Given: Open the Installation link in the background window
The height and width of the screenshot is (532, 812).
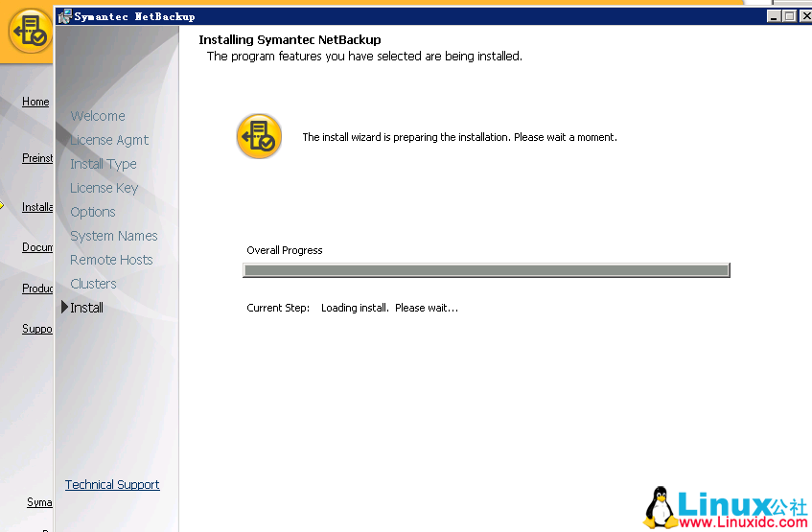Looking at the screenshot, I should click(x=37, y=207).
